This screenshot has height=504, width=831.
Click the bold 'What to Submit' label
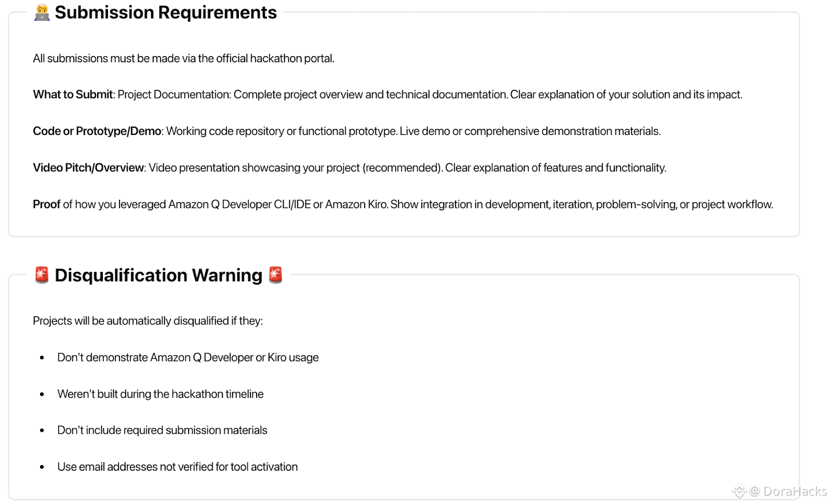pyautogui.click(x=73, y=94)
